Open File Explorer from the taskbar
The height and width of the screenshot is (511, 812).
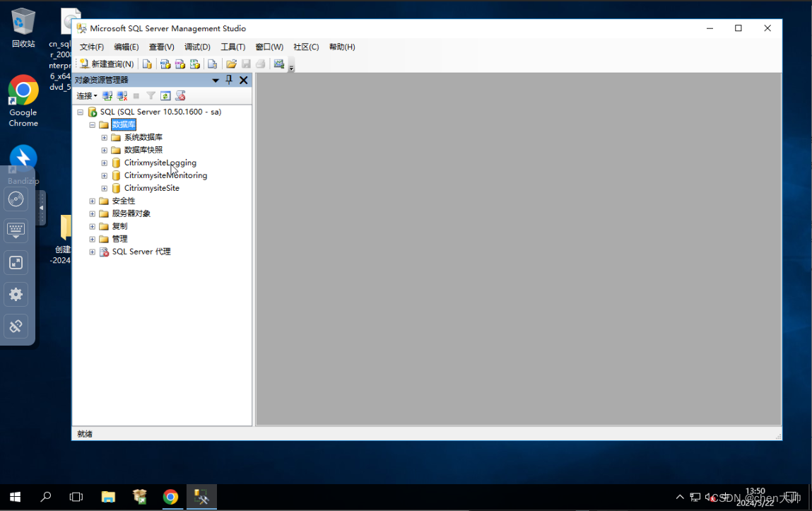(x=108, y=497)
